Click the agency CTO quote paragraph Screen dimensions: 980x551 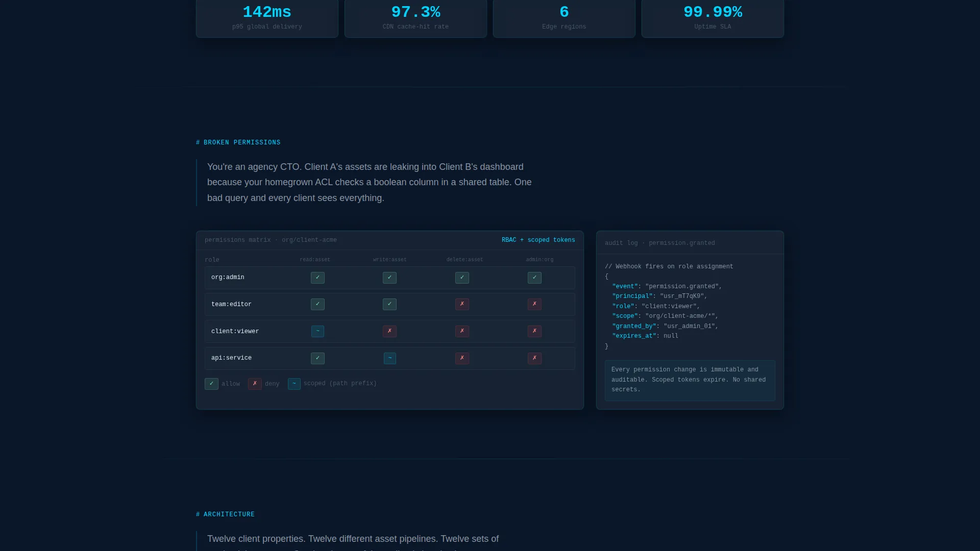click(370, 183)
